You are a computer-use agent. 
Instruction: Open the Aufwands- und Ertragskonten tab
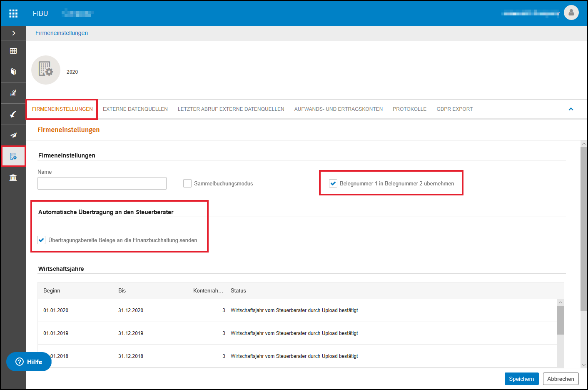(339, 109)
